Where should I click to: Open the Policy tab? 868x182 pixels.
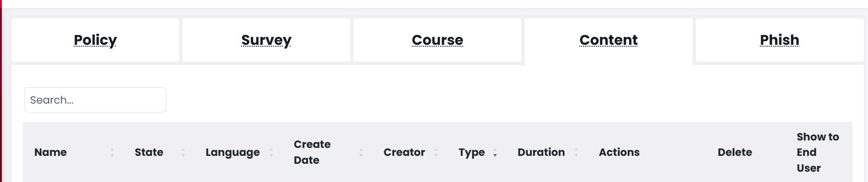coord(95,40)
